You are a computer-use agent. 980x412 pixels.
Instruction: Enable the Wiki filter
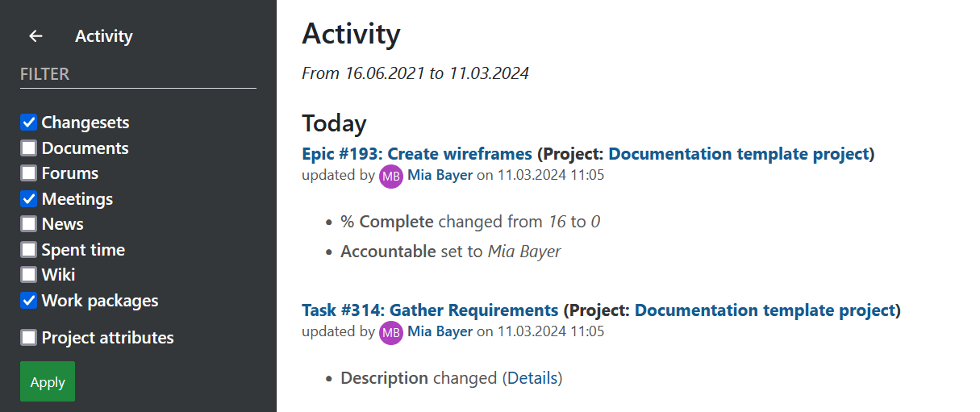29,275
